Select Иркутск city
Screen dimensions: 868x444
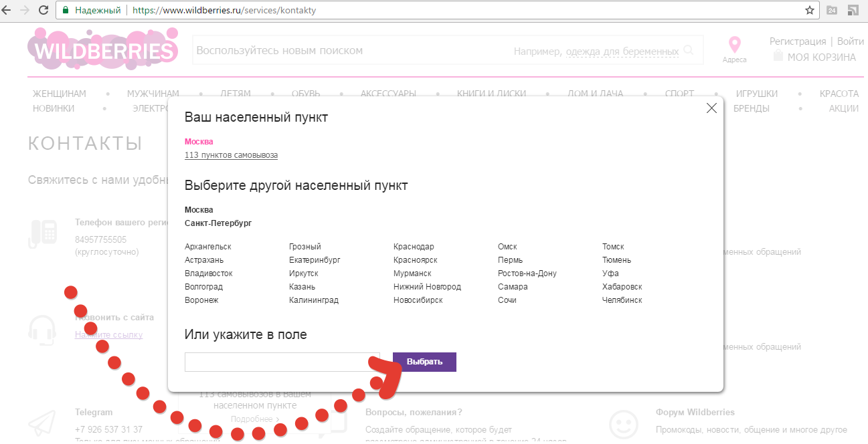pos(304,273)
